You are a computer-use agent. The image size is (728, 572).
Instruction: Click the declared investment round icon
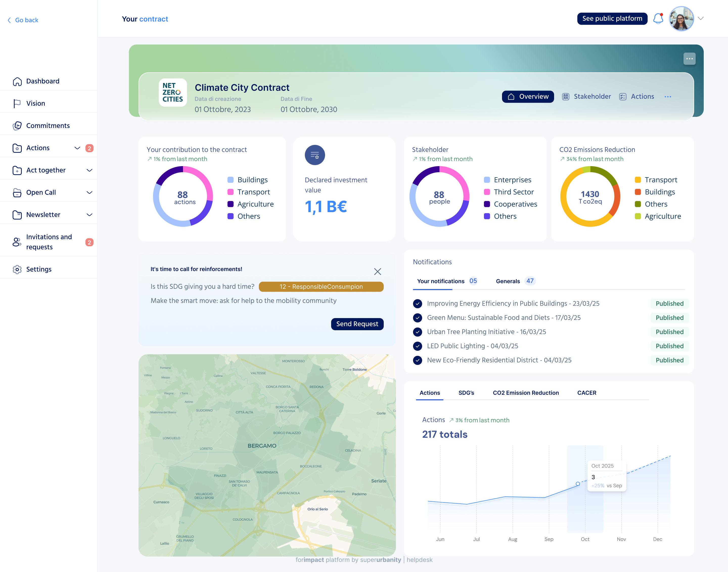pos(315,155)
